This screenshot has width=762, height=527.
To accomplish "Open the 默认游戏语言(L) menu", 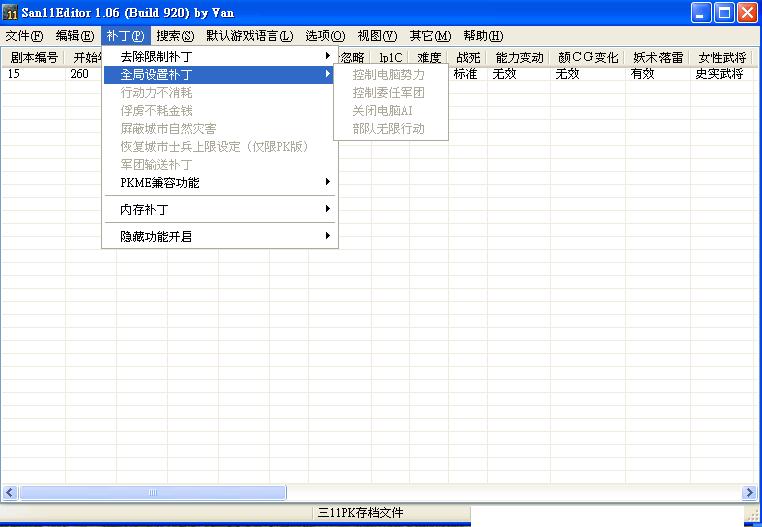I will (249, 36).
